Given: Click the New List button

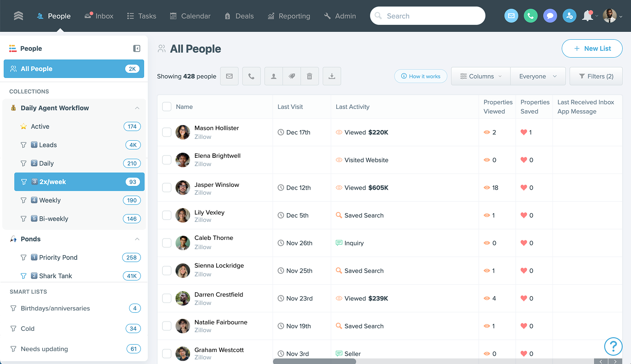Looking at the screenshot, I should pos(592,48).
